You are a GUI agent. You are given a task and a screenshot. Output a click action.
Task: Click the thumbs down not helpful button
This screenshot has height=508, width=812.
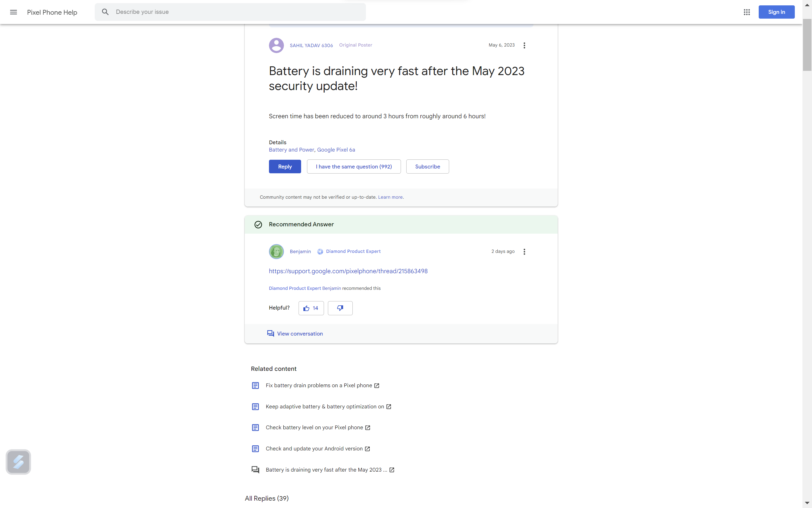click(340, 308)
